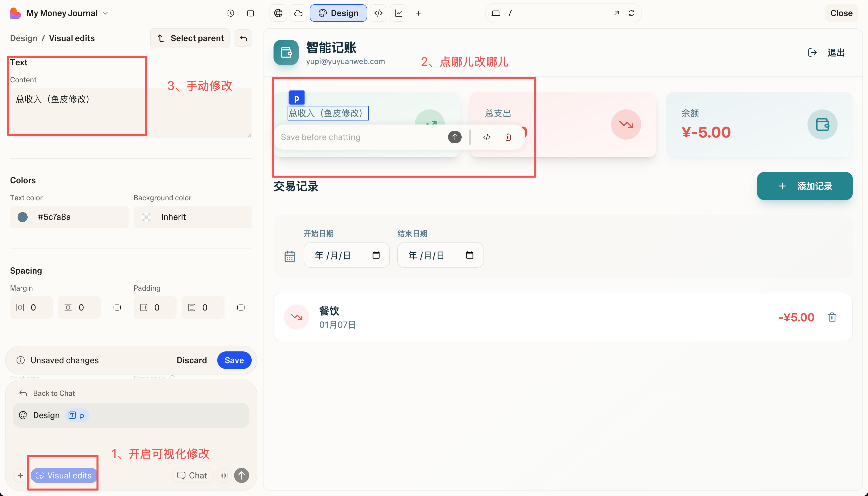The width and height of the screenshot is (868, 496).
Task: Open preview in new tab arrow
Action: pos(616,13)
